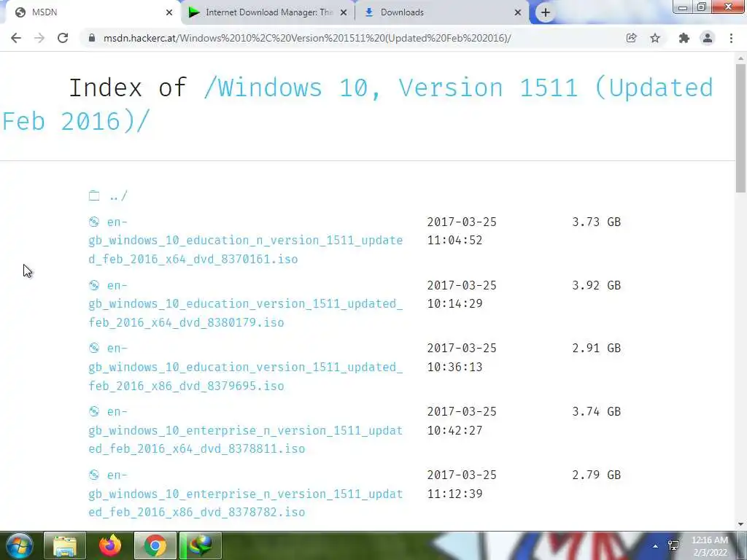Click the 3.74 GB size value
747x560 pixels.
tap(597, 411)
